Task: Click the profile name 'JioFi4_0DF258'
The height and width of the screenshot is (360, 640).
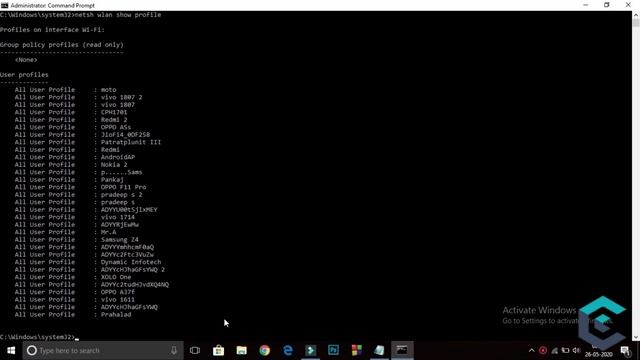Action: click(126, 135)
